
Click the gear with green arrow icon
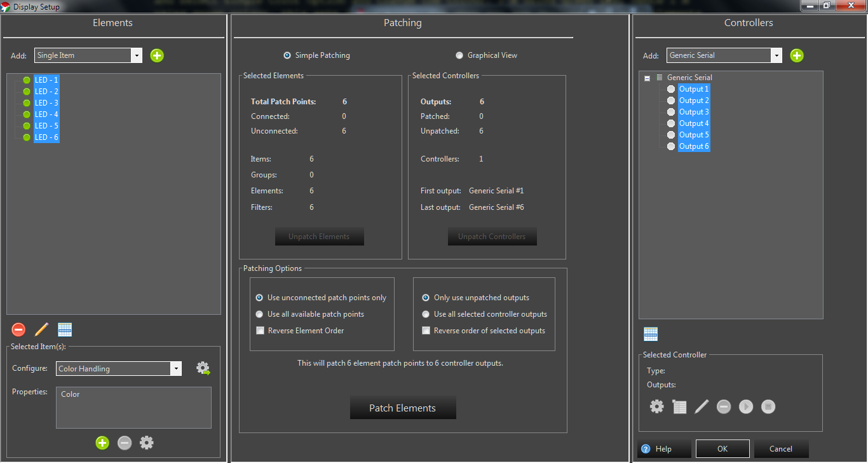click(x=203, y=368)
